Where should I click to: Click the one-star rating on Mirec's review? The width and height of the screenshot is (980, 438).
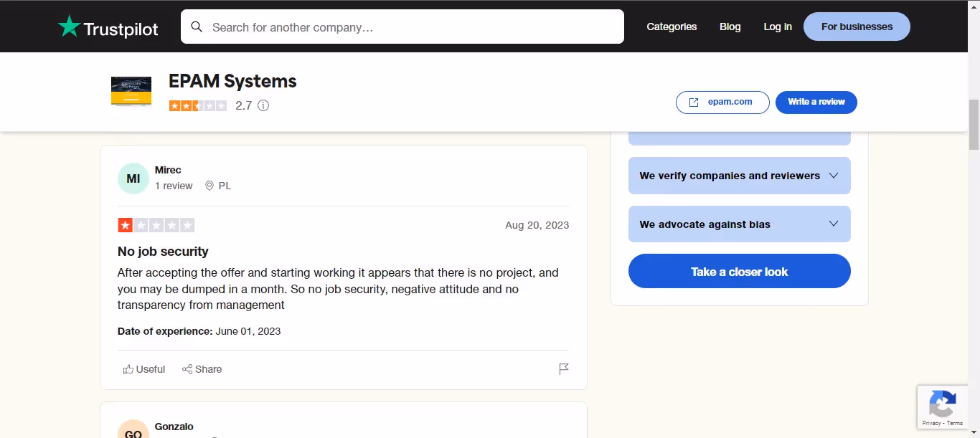point(156,225)
